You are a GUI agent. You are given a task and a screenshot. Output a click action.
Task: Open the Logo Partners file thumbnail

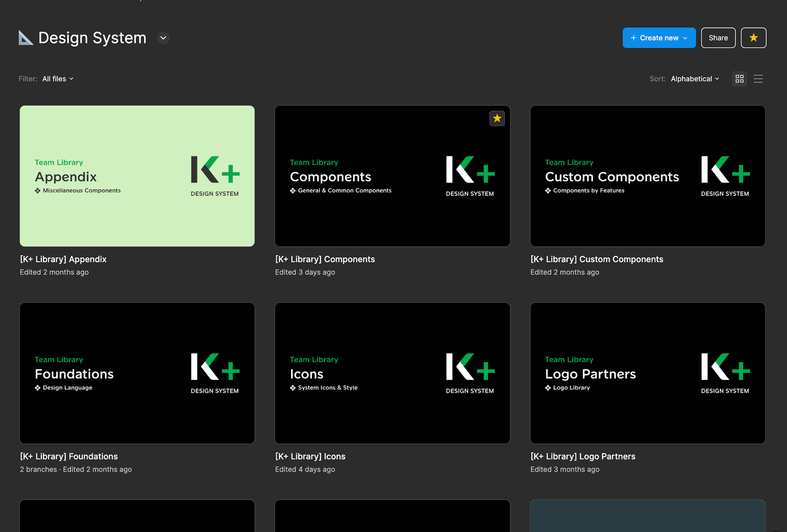pyautogui.click(x=648, y=373)
